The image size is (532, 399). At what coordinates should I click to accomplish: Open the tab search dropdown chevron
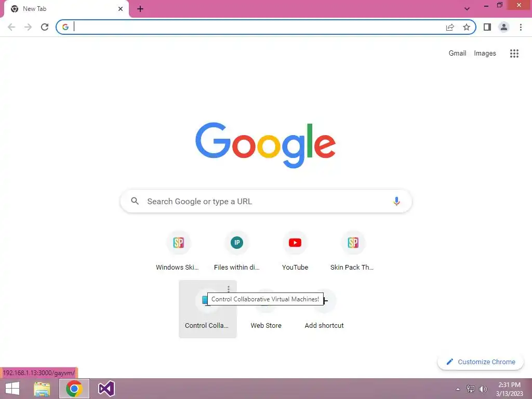point(467,9)
